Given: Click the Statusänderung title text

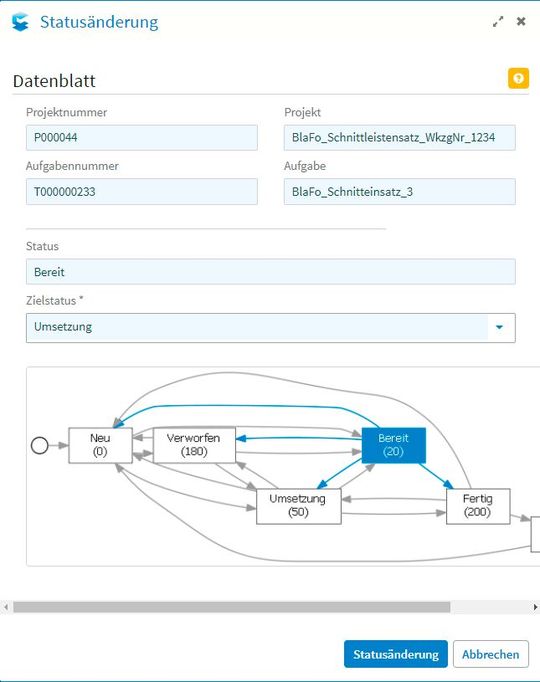Looking at the screenshot, I should 99,22.
